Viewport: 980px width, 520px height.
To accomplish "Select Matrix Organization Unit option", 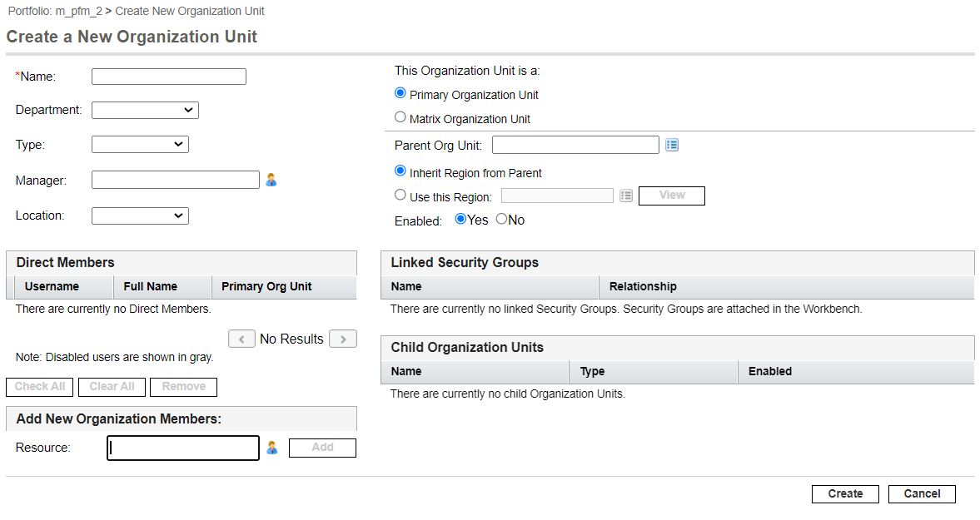I will [x=400, y=117].
